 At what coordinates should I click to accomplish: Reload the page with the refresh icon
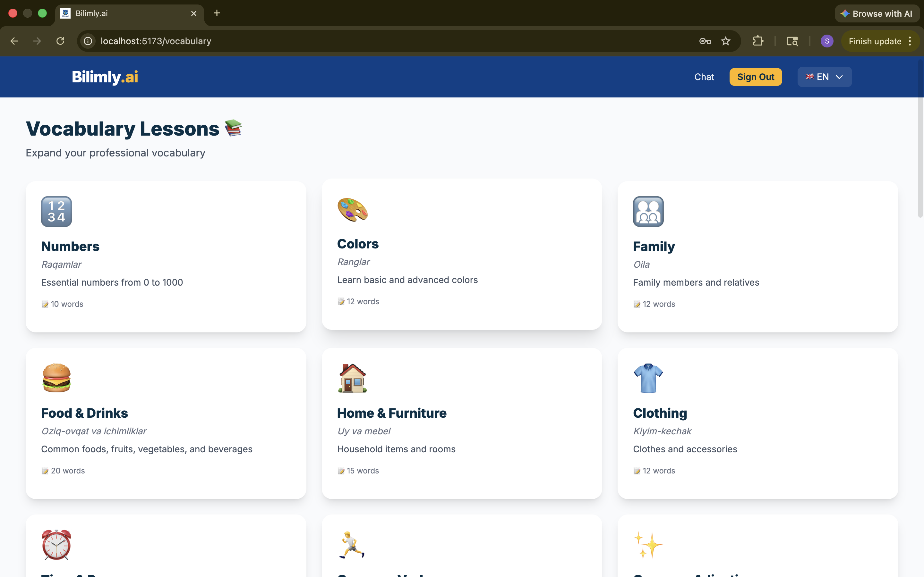pos(60,41)
